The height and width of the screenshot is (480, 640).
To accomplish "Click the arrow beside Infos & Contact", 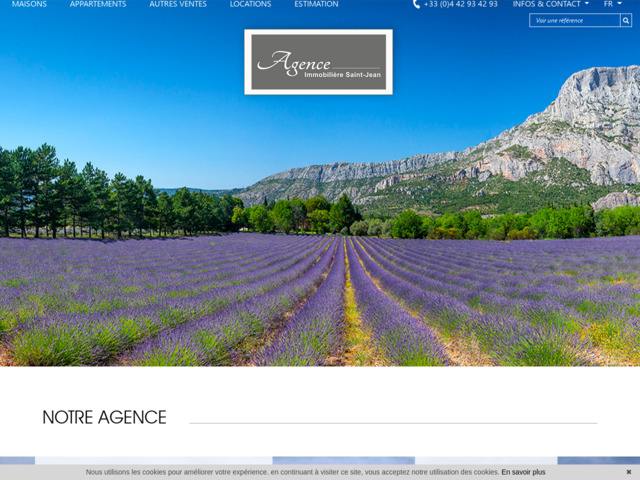I will point(587,4).
